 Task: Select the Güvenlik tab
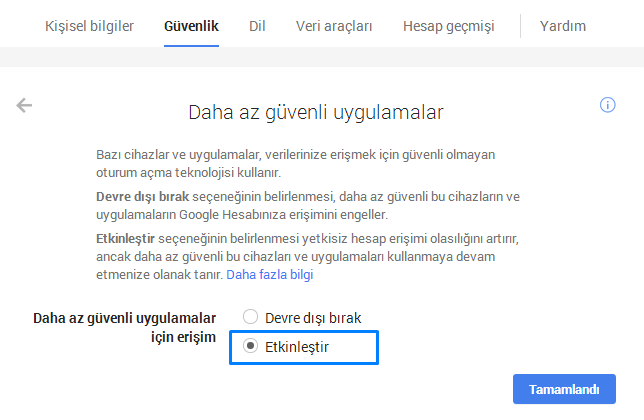[191, 25]
